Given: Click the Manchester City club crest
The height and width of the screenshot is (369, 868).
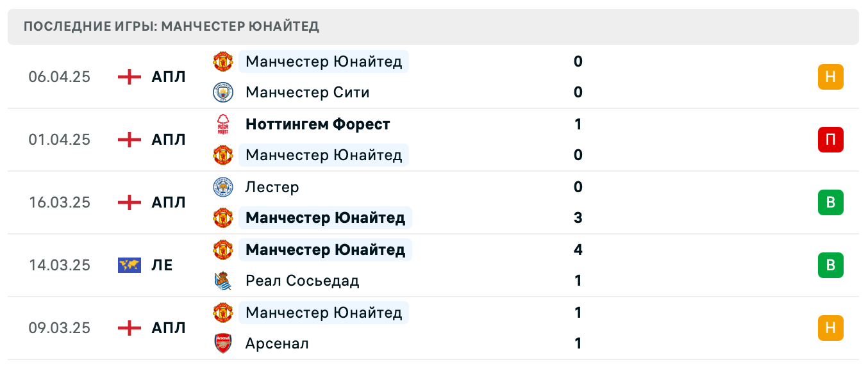Looking at the screenshot, I should pyautogui.click(x=222, y=92).
